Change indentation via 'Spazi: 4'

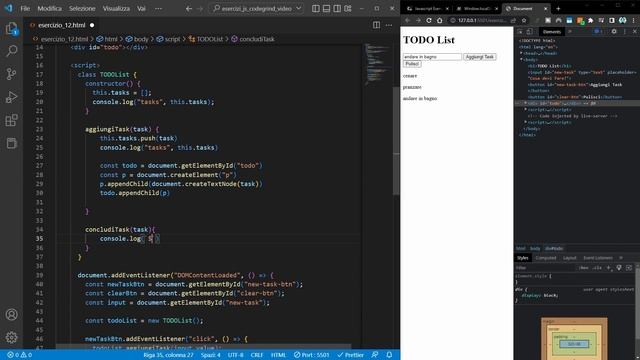[x=211, y=355]
